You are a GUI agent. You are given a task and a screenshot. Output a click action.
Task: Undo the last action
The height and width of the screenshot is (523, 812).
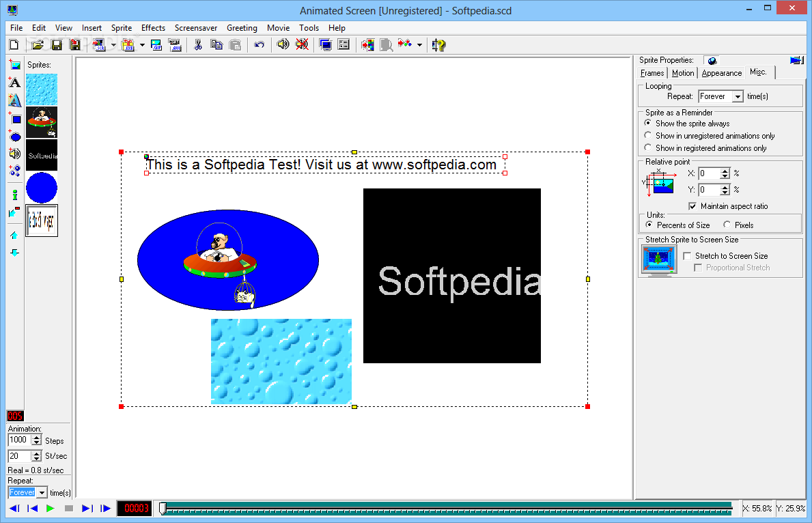point(260,45)
